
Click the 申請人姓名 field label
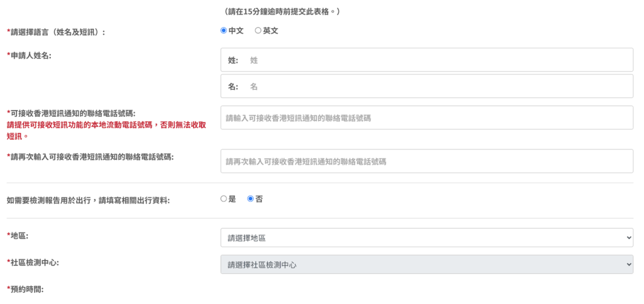(x=29, y=55)
